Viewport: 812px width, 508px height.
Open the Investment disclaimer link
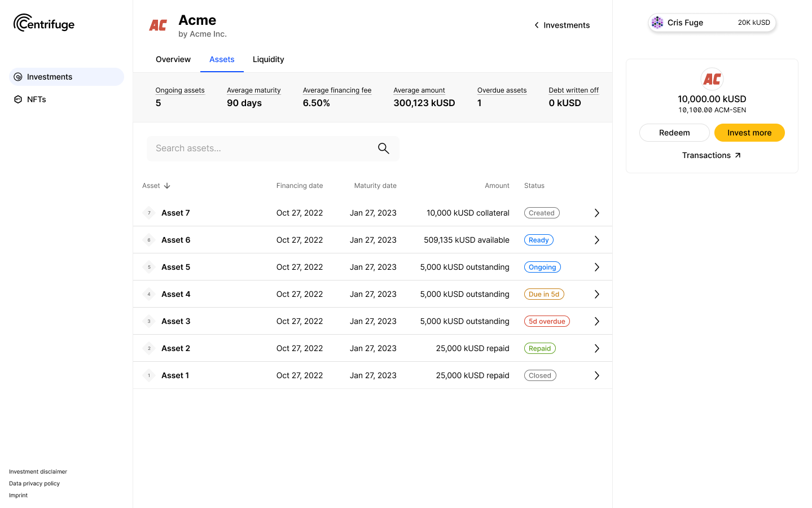click(38, 472)
